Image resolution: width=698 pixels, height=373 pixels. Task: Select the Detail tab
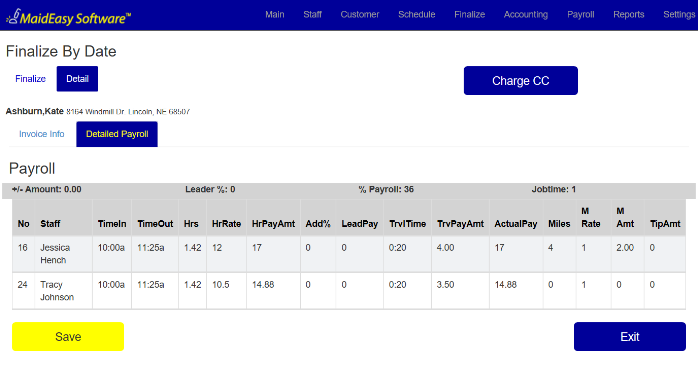(77, 79)
